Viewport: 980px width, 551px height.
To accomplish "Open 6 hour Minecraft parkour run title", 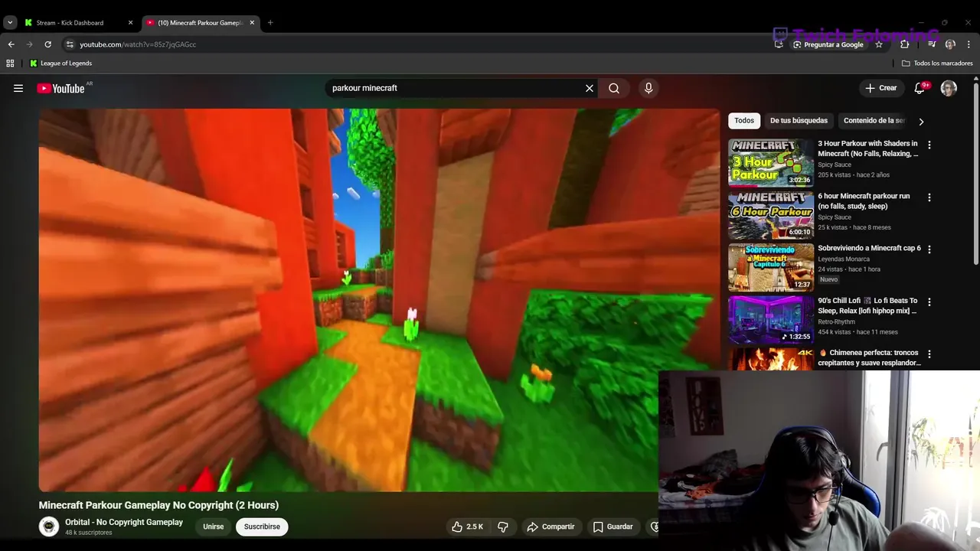I will (x=864, y=201).
